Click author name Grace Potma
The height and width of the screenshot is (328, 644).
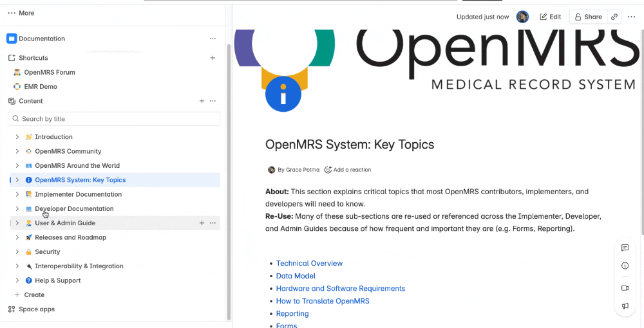303,170
